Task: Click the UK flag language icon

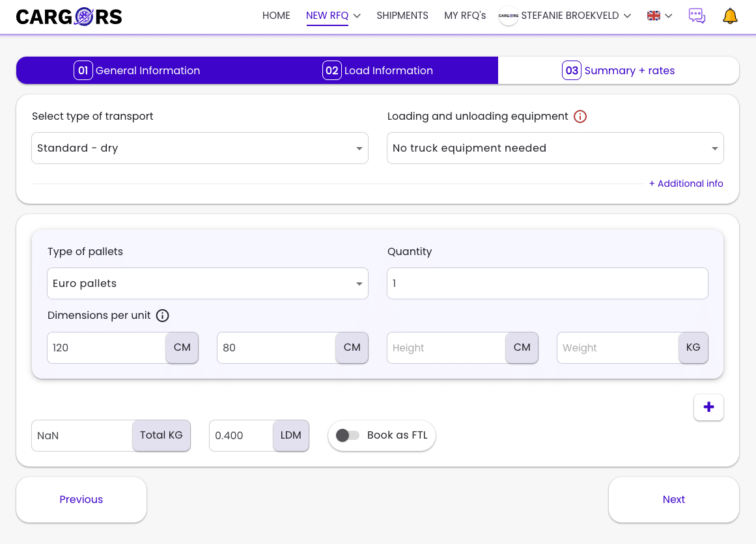Action: click(x=654, y=16)
